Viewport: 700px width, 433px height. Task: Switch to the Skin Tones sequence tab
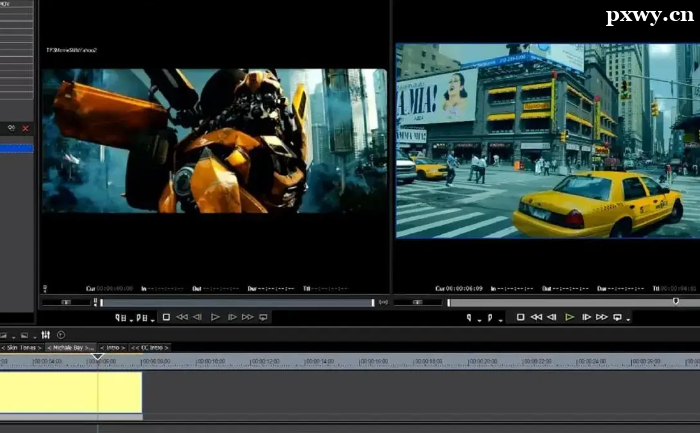click(22, 348)
